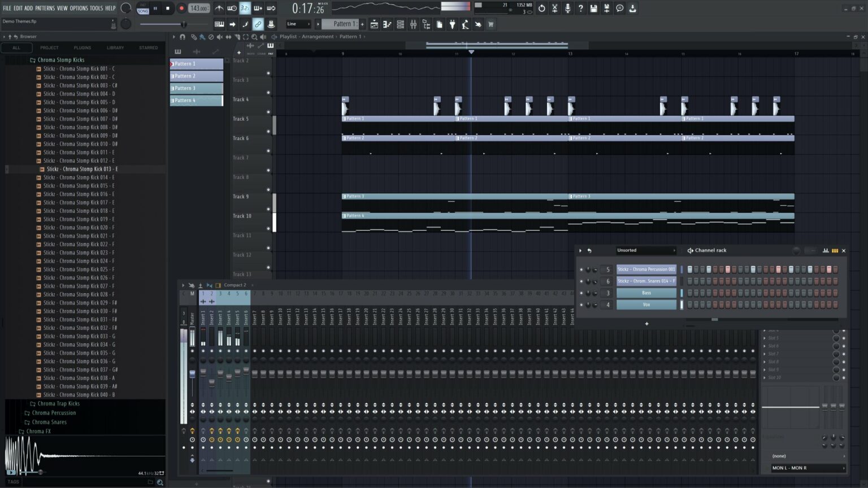
Task: Click the metronome icon in the transport bar
Action: point(219,8)
